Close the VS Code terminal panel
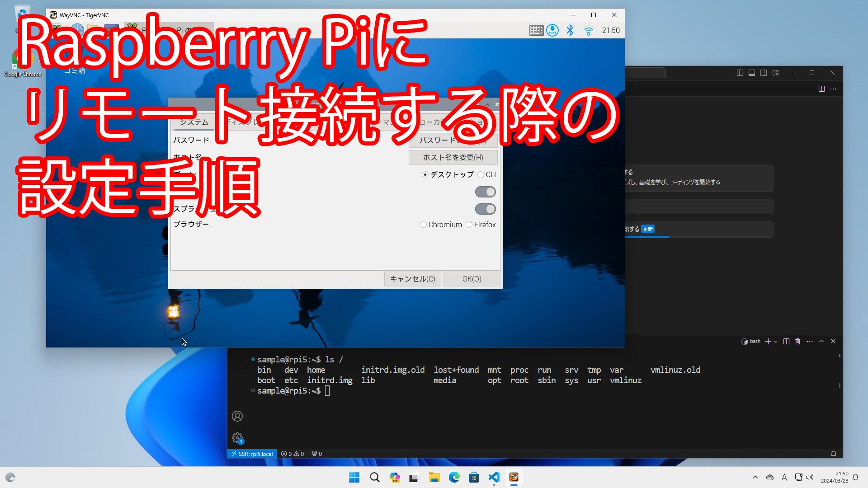 [833, 342]
